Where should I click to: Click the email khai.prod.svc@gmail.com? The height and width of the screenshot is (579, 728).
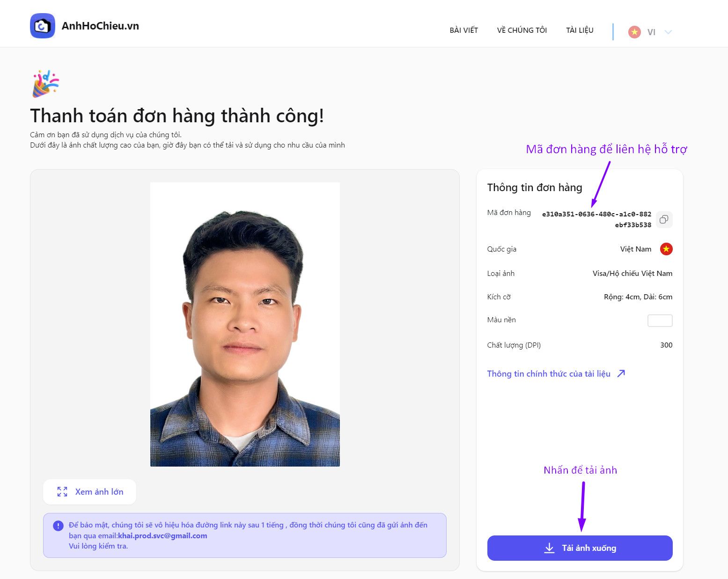click(162, 536)
